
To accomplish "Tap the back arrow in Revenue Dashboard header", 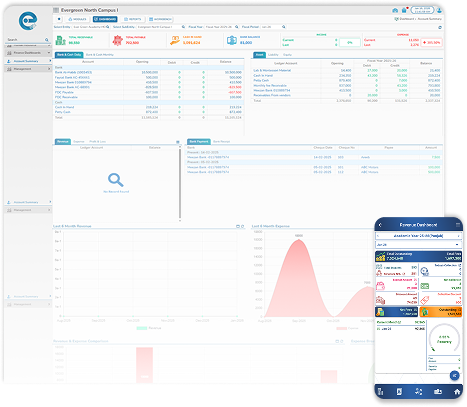I will [380, 225].
